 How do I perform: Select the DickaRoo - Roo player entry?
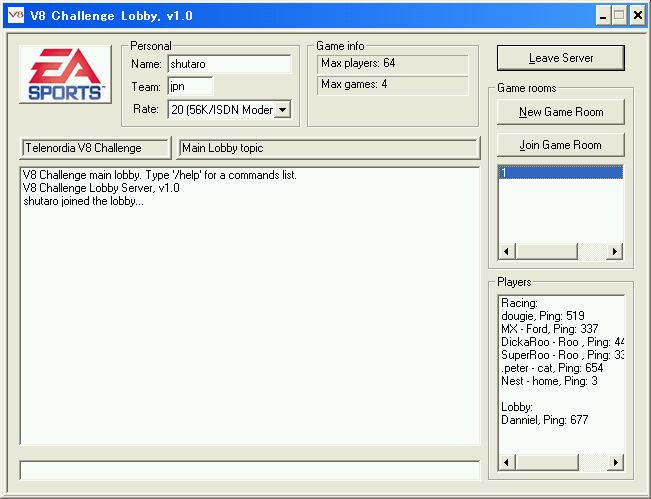tap(562, 342)
